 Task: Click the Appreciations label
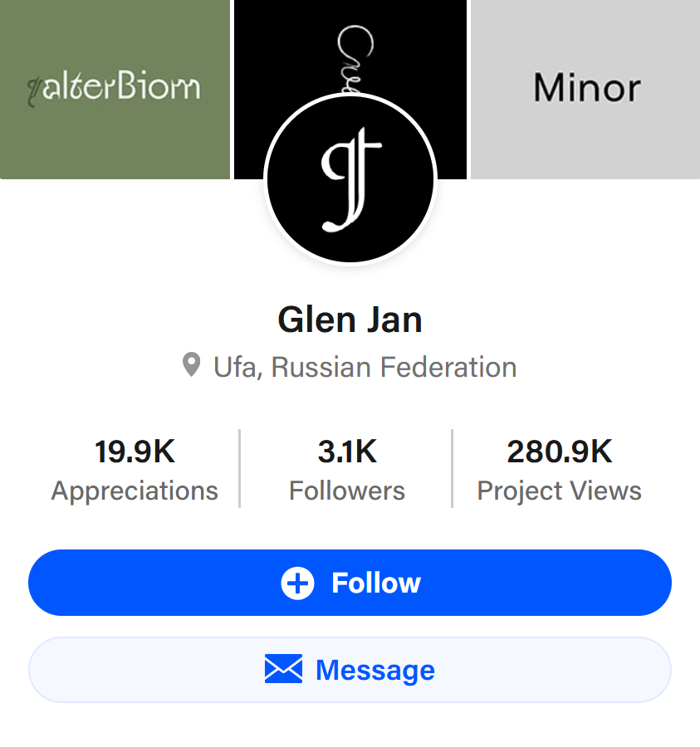[135, 491]
